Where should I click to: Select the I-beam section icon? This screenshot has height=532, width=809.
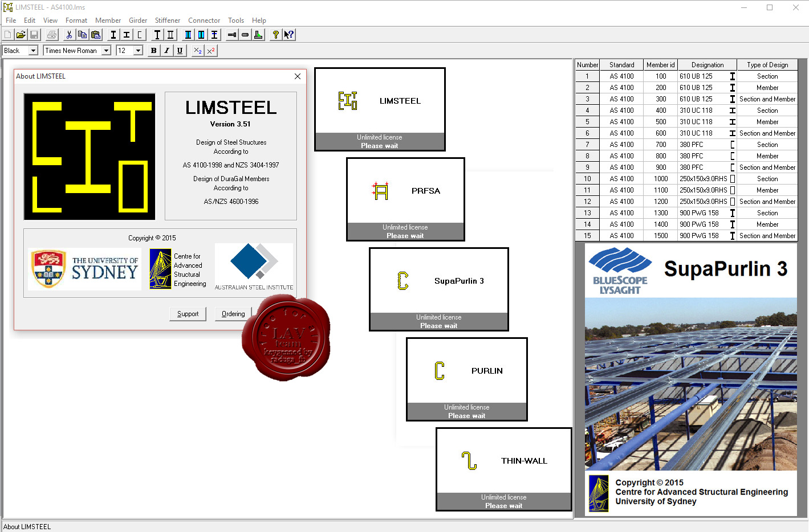tap(113, 35)
